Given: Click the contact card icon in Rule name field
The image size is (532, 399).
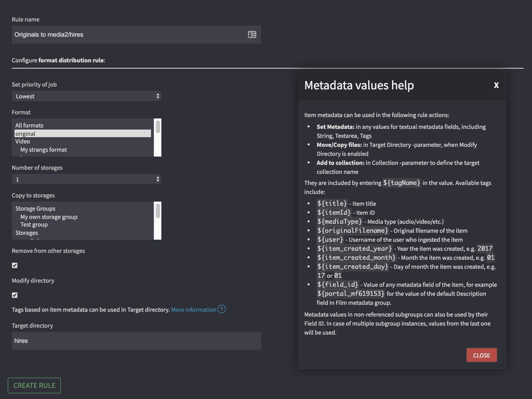Looking at the screenshot, I should 252,34.
